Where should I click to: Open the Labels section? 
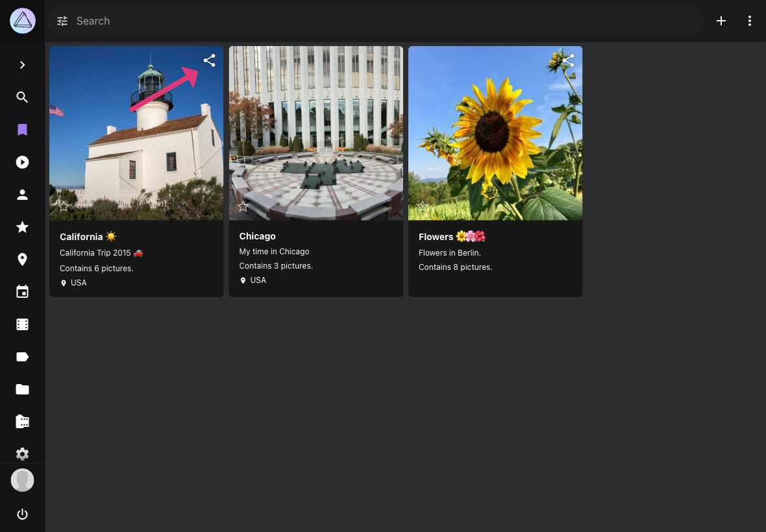click(22, 356)
